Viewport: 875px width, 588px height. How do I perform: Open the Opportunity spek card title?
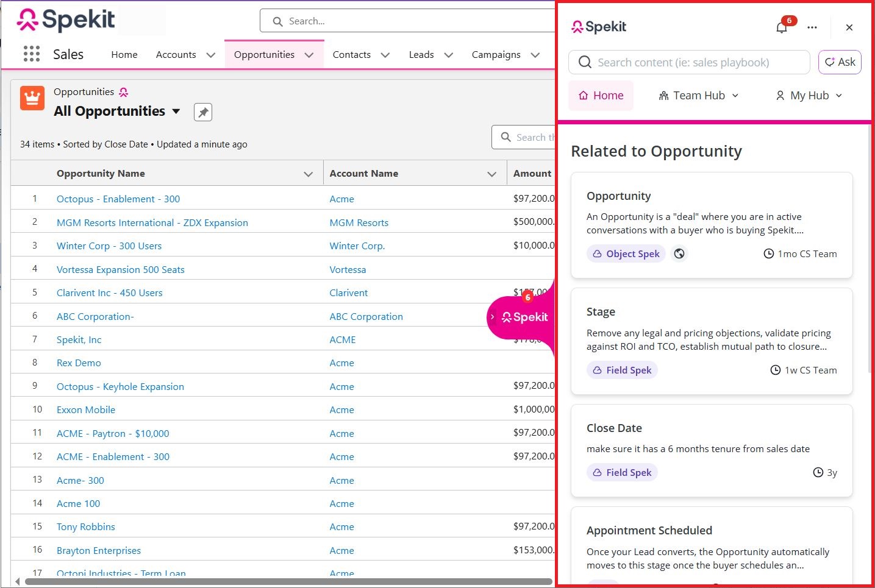pos(619,196)
